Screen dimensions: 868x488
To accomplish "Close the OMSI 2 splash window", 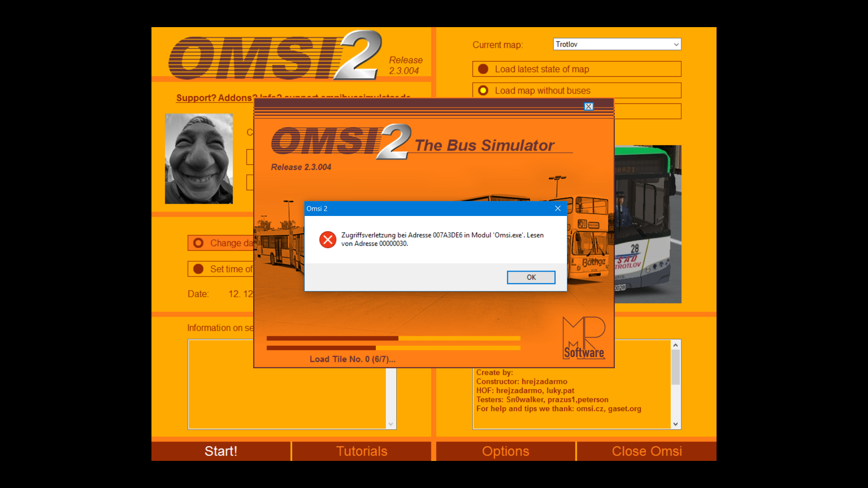I will tap(588, 107).
